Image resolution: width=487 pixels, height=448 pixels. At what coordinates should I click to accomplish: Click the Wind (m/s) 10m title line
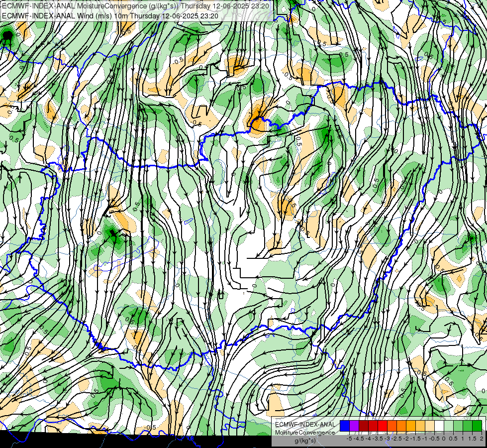pyautogui.click(x=110, y=16)
